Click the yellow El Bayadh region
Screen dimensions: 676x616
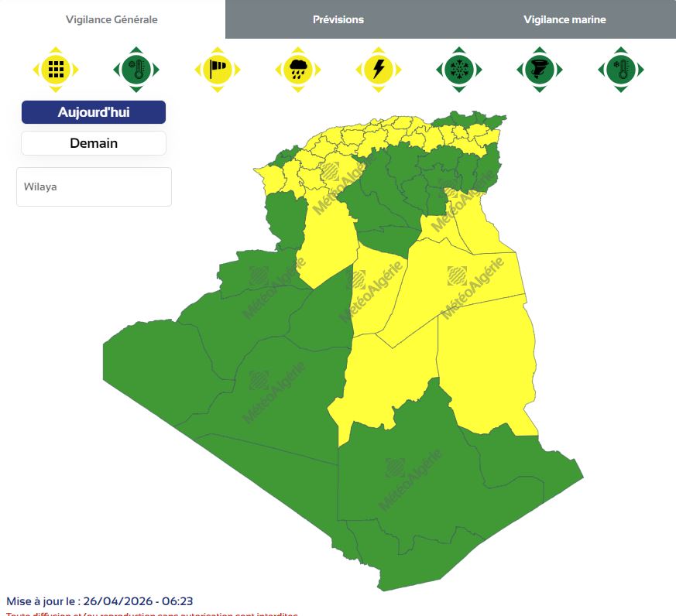[x=325, y=240]
